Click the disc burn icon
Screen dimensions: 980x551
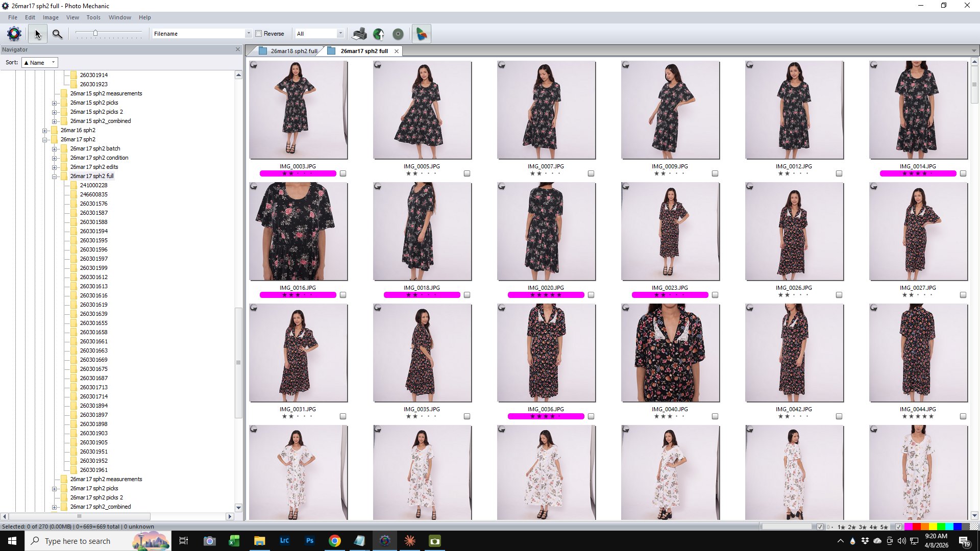[398, 34]
